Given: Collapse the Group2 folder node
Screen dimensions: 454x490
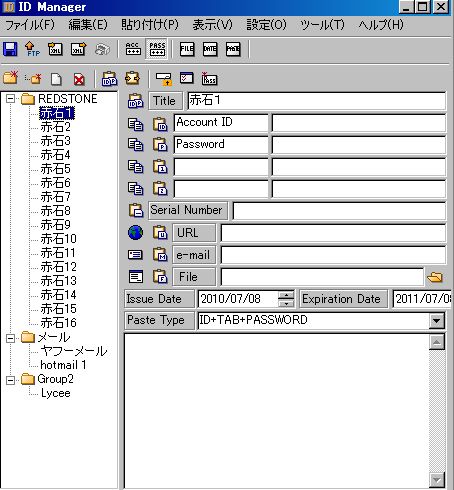Looking at the screenshot, I should point(11,380).
